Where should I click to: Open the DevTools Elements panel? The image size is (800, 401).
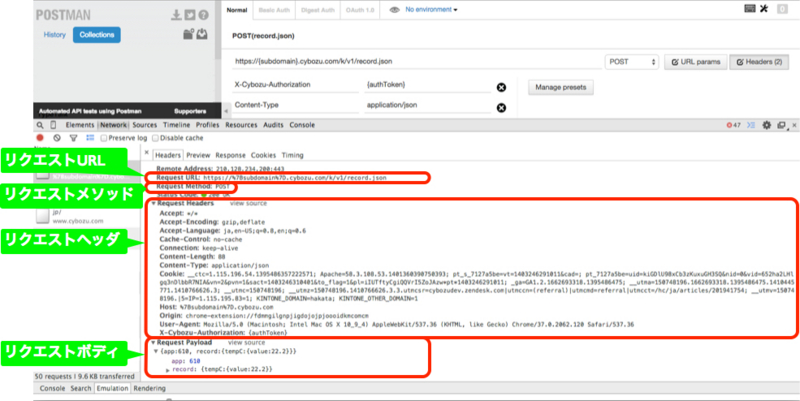click(80, 125)
